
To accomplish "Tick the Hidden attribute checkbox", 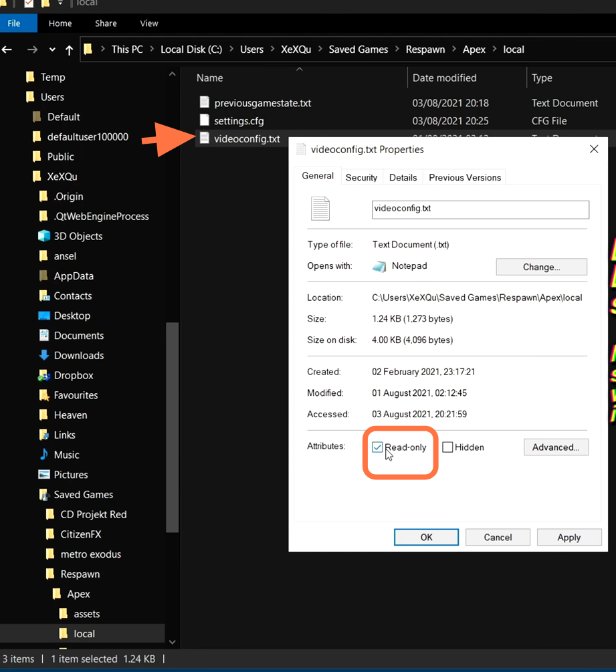I will [x=447, y=447].
